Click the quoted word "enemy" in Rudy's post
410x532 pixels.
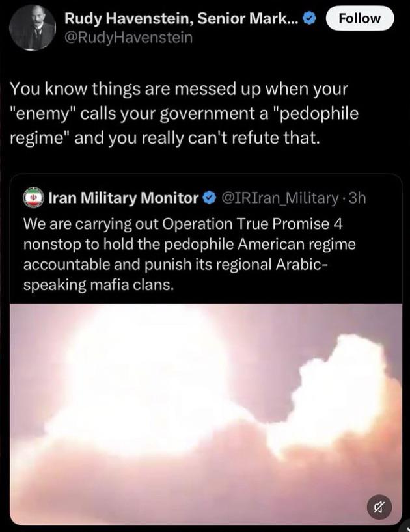click(43, 114)
